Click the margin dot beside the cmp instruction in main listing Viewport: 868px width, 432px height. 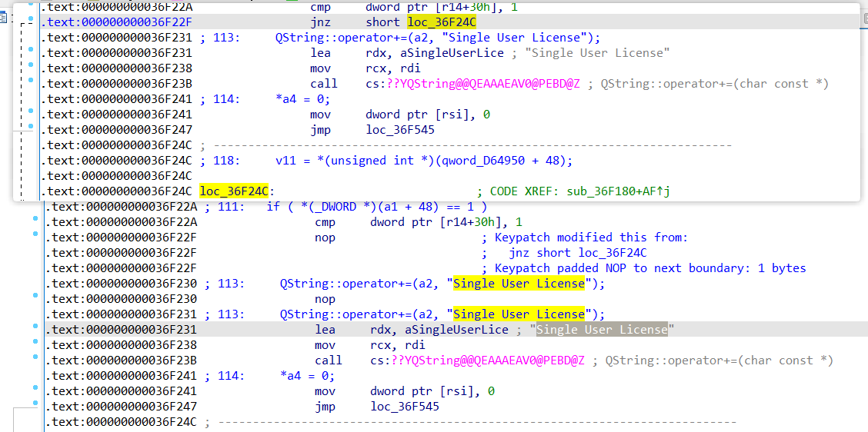(x=35, y=219)
